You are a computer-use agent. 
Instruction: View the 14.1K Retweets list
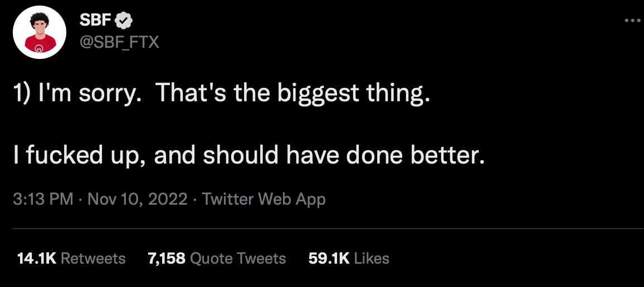coord(71,258)
